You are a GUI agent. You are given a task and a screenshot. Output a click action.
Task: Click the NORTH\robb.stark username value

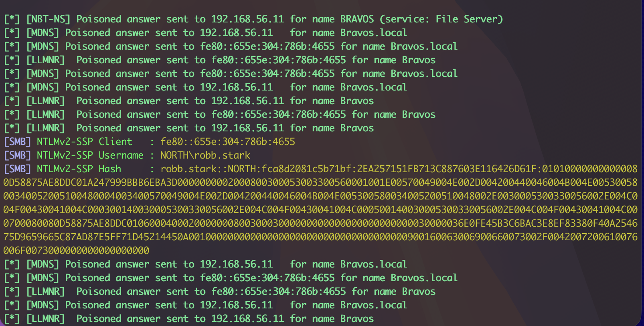click(x=205, y=155)
